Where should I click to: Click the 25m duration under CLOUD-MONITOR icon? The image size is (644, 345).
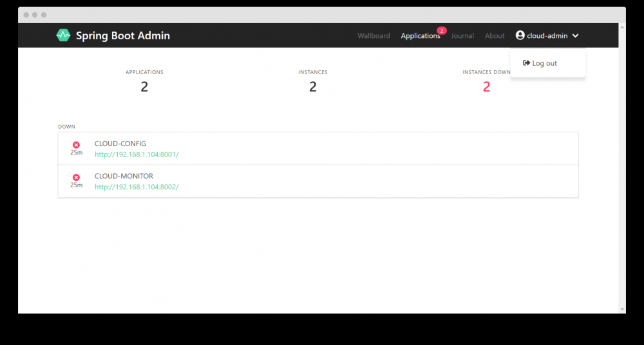[77, 185]
